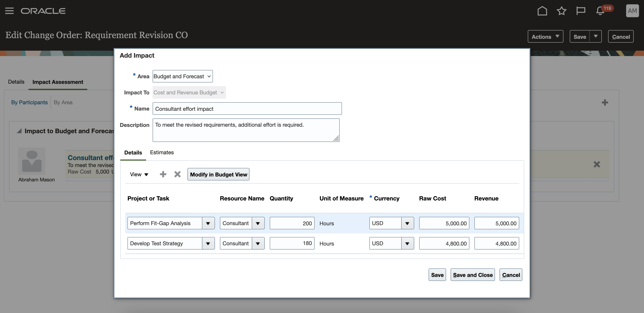This screenshot has width=644, height=313.
Task: Open AM user profile avatar
Action: coord(632,11)
